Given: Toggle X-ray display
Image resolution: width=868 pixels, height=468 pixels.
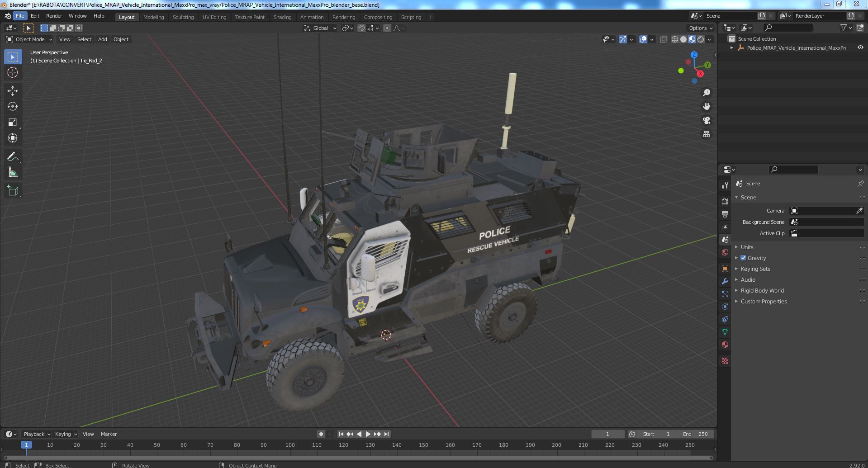Looking at the screenshot, I should pos(663,39).
